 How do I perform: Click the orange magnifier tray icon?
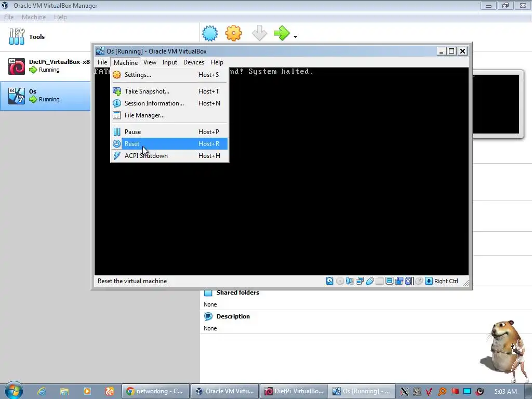coord(442,392)
